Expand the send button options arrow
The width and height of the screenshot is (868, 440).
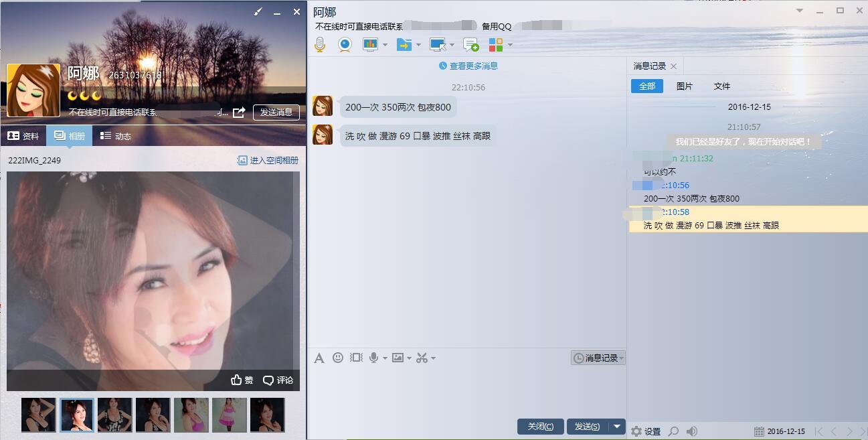click(x=617, y=427)
